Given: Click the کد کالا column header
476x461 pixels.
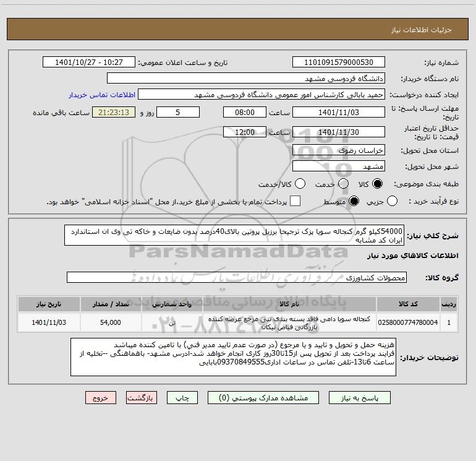Looking at the screenshot, I should click(x=408, y=304).
